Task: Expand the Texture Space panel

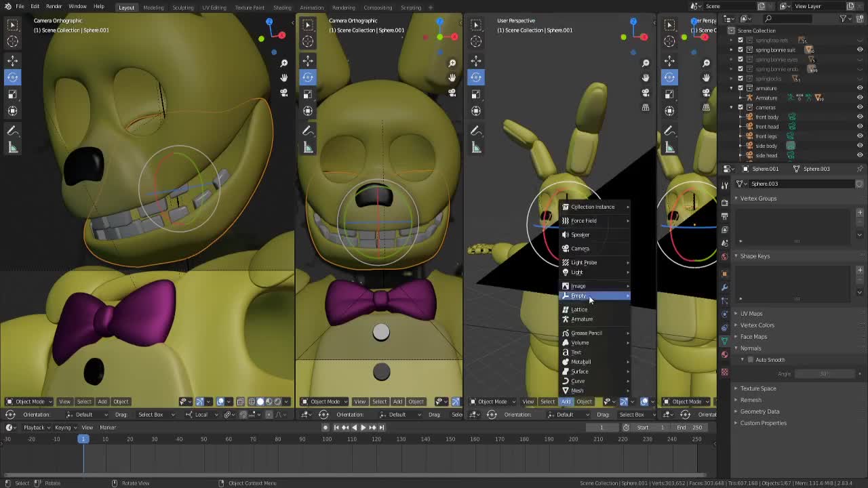Action: (758, 388)
